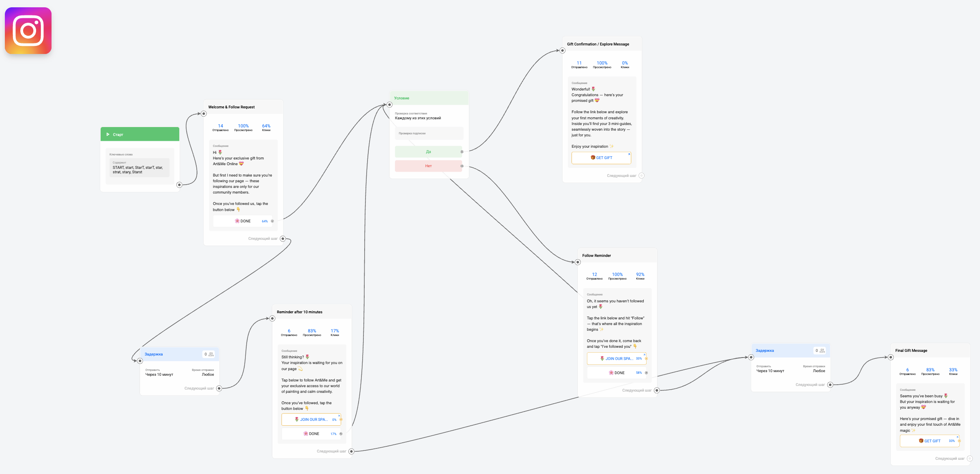Select the Reminder after 10 minutes title
980x474 pixels.
click(299, 312)
